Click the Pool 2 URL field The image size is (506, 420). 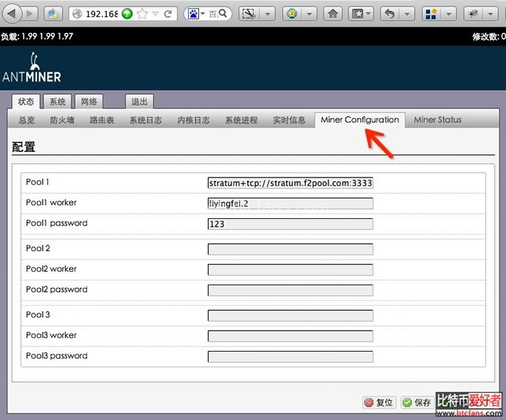coord(291,250)
